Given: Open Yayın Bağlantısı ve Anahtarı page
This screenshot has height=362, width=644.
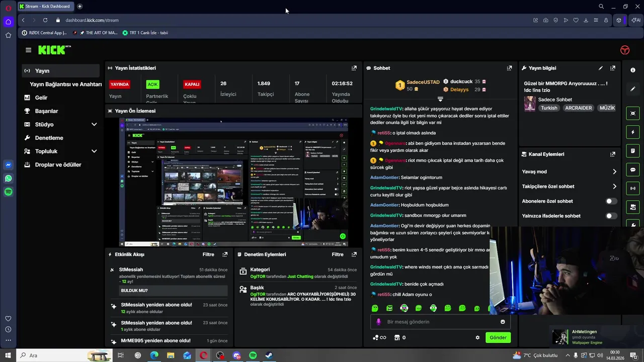Looking at the screenshot, I should point(65,84).
